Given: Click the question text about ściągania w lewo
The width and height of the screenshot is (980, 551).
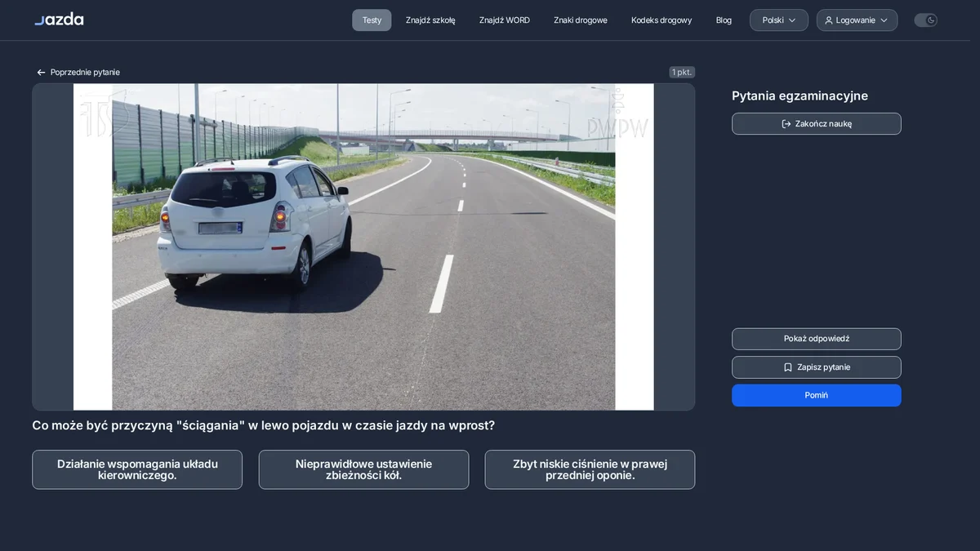Looking at the screenshot, I should point(263,425).
